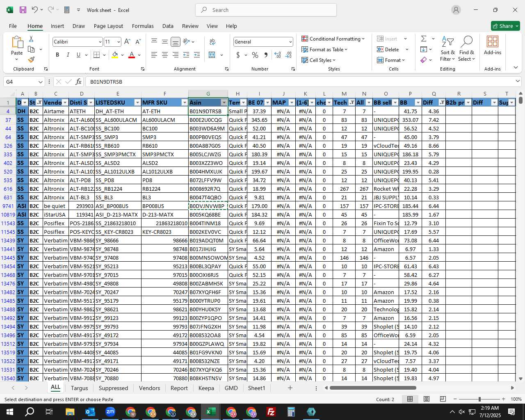
Task: Click the Share button
Action: tap(505, 26)
